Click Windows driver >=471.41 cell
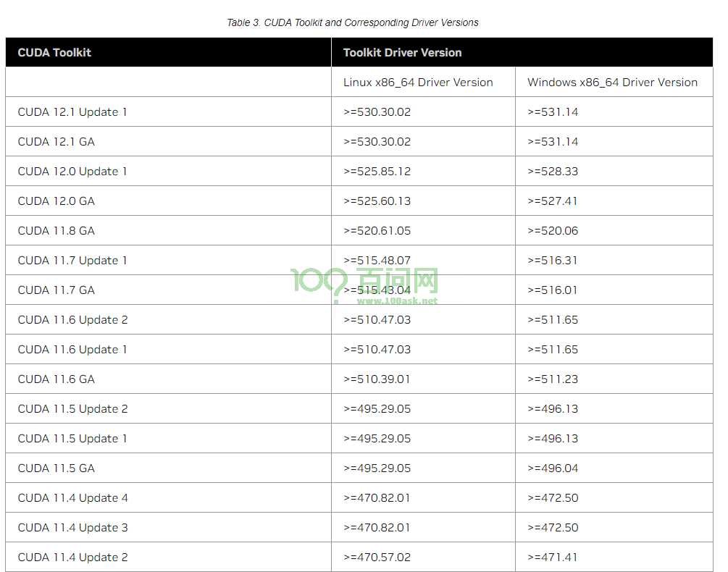 click(x=553, y=558)
